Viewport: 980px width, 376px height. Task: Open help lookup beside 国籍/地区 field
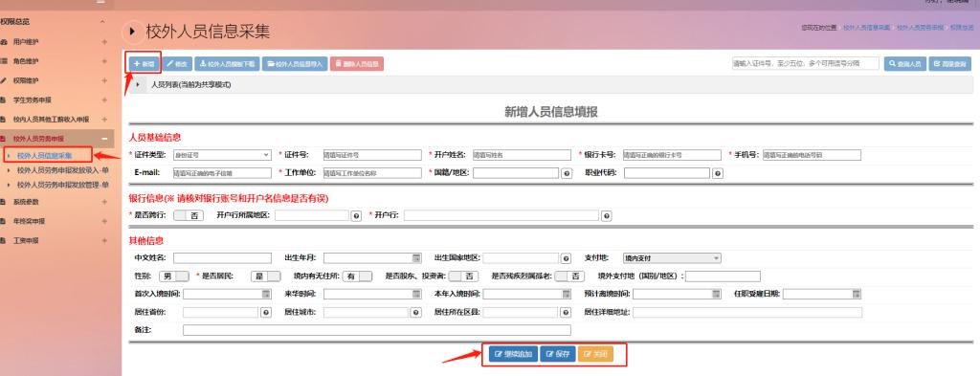(567, 173)
